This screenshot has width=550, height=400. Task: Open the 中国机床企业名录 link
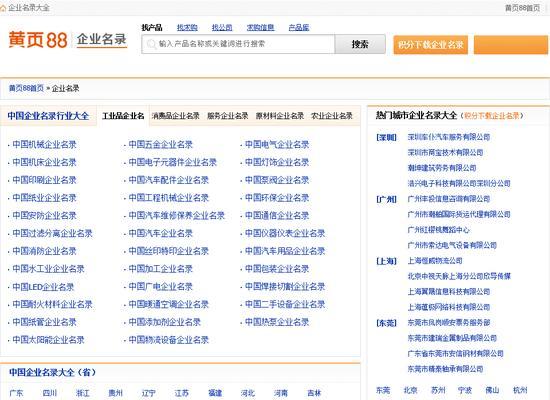click(x=44, y=162)
